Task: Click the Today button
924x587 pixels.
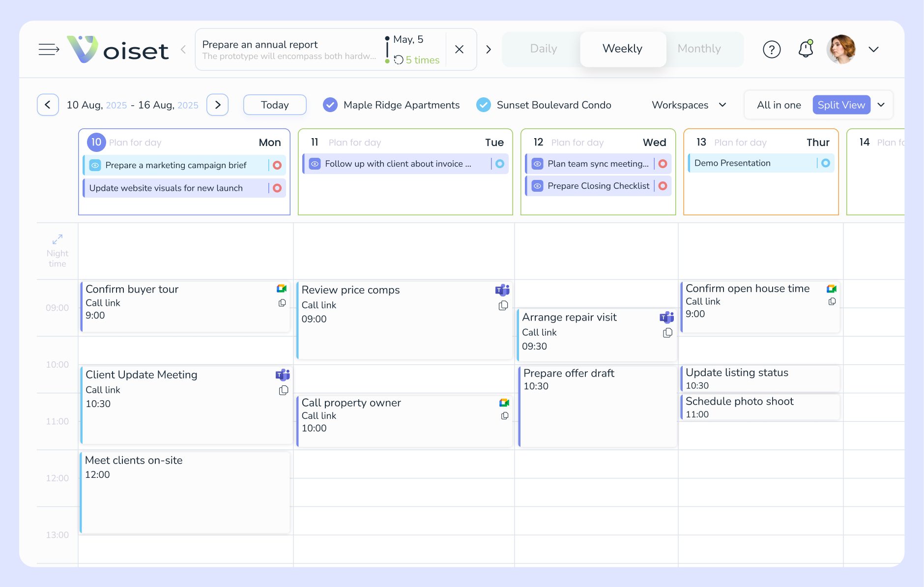Action: (274, 105)
